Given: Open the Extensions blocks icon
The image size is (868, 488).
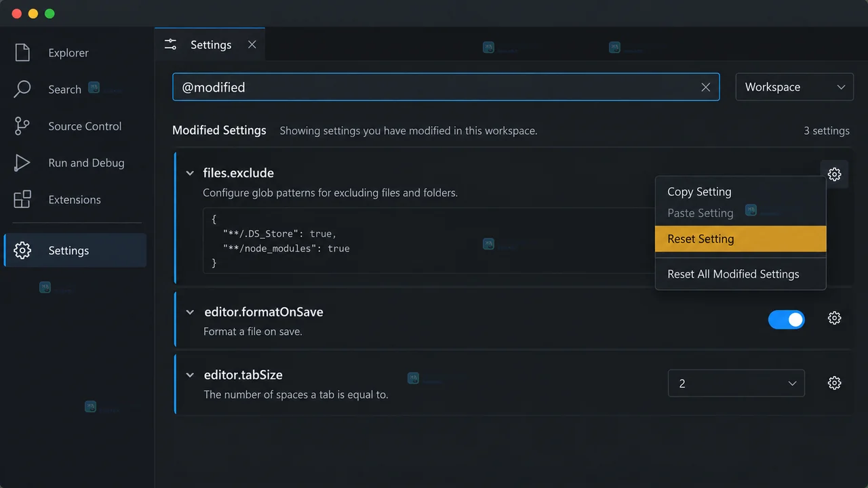Looking at the screenshot, I should pos(22,199).
